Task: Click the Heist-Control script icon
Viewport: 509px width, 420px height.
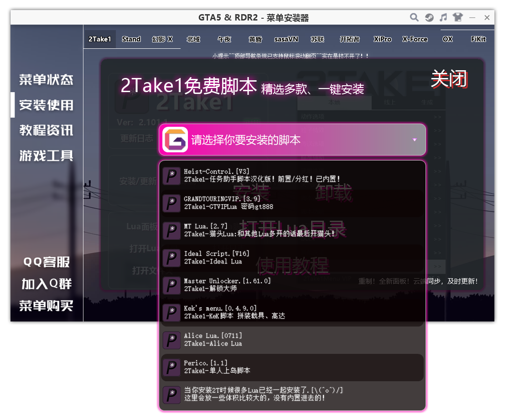Action: [x=172, y=176]
